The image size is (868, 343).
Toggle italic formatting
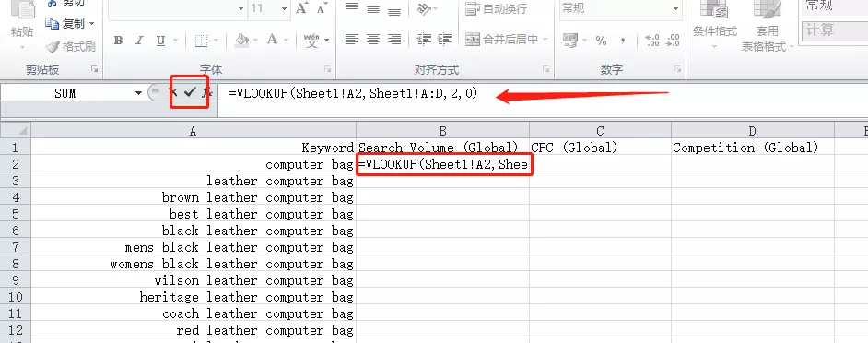139,40
